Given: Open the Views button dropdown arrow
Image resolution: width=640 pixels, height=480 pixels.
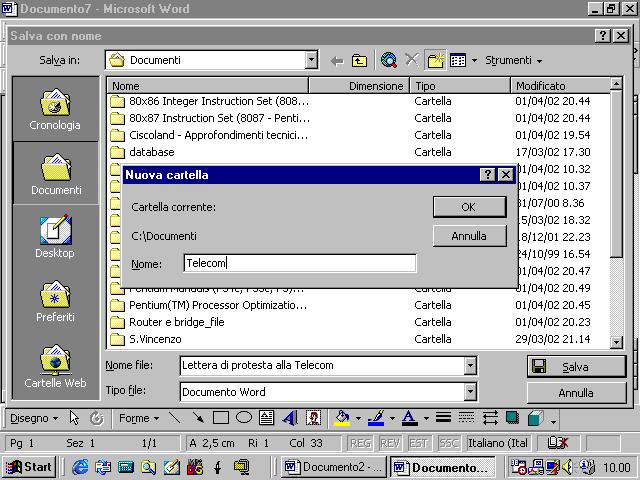Looking at the screenshot, I should point(474,61).
